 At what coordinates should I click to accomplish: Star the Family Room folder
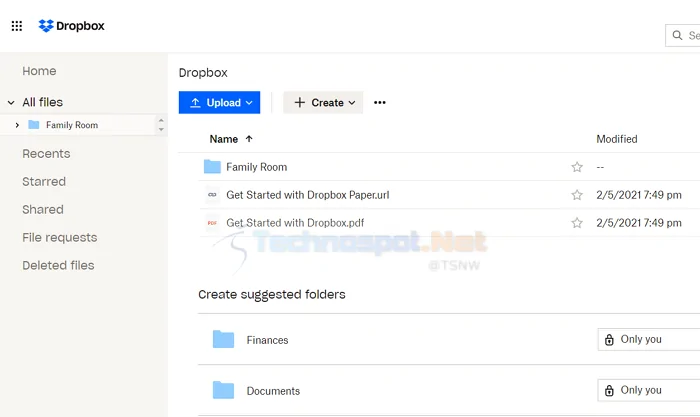(x=577, y=167)
